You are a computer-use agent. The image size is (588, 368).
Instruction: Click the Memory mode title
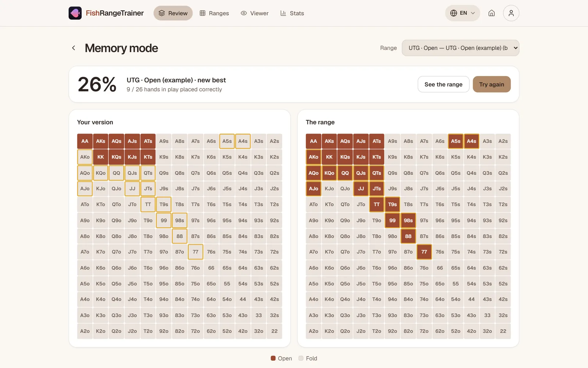click(x=121, y=48)
